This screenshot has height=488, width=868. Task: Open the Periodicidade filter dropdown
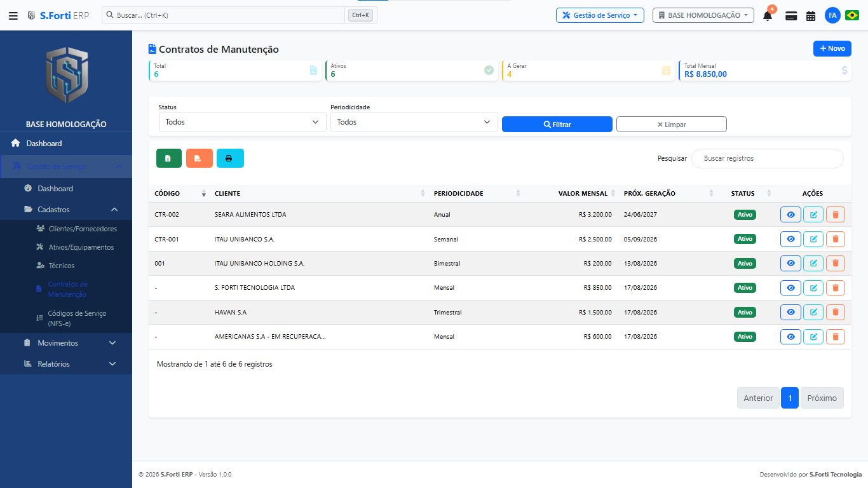coord(414,122)
